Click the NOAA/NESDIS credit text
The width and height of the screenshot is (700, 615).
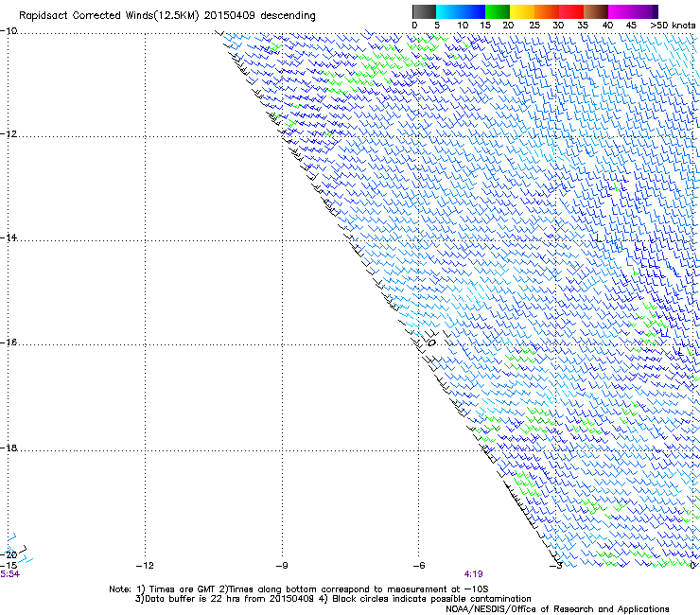coord(557,609)
